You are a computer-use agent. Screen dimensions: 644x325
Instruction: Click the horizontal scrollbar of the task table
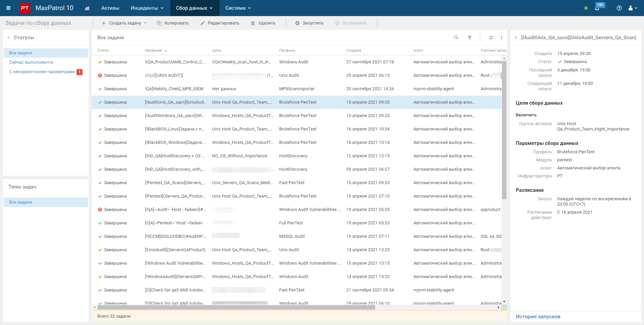tap(236, 307)
